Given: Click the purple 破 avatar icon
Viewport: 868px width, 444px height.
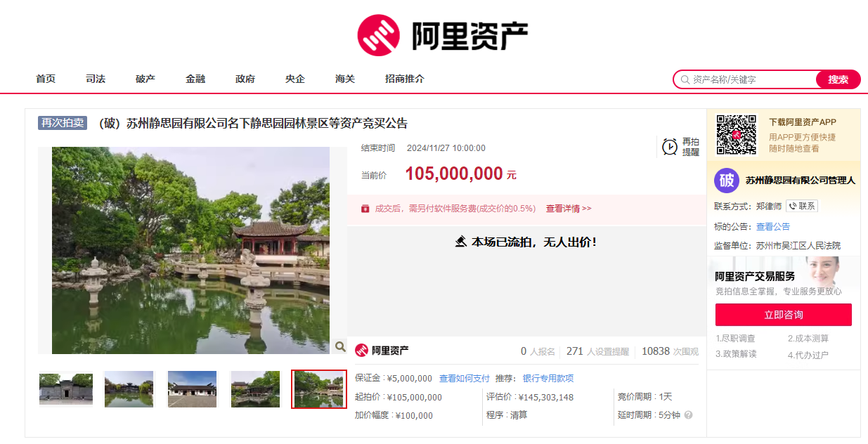Looking at the screenshot, I should [727, 181].
